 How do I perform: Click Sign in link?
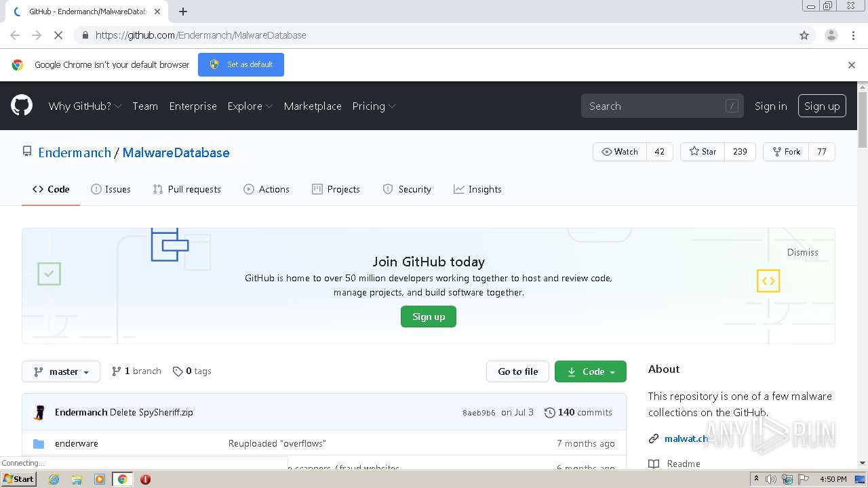[771, 106]
